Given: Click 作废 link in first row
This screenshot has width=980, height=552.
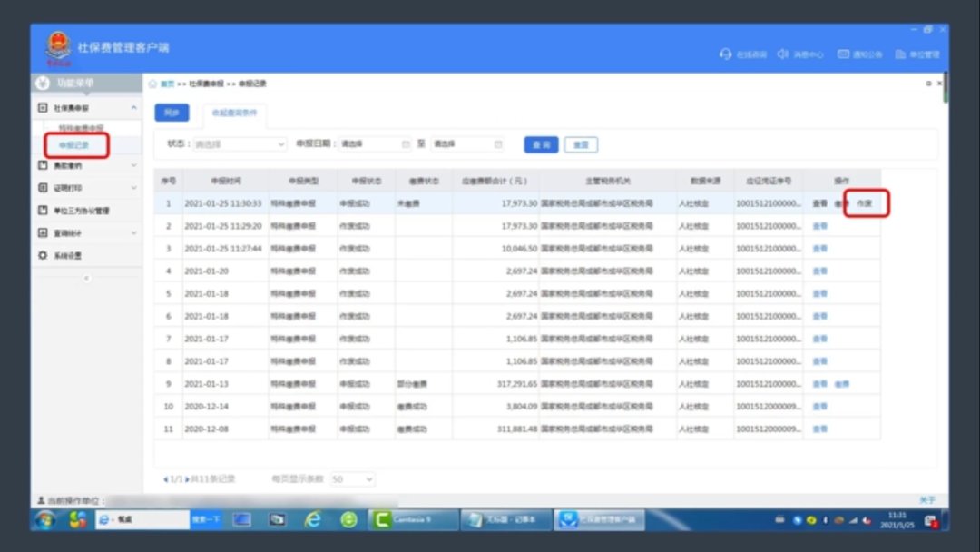Looking at the screenshot, I should coord(864,204).
